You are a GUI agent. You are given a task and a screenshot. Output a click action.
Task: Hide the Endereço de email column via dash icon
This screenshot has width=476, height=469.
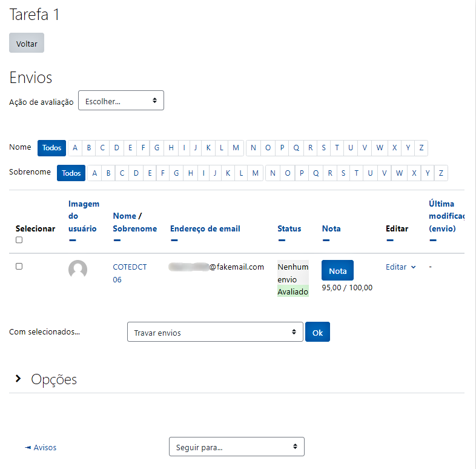coord(174,241)
